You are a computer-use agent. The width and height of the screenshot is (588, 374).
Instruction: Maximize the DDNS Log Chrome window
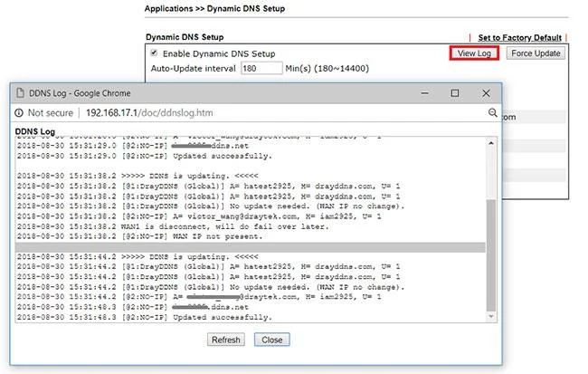[x=455, y=93]
